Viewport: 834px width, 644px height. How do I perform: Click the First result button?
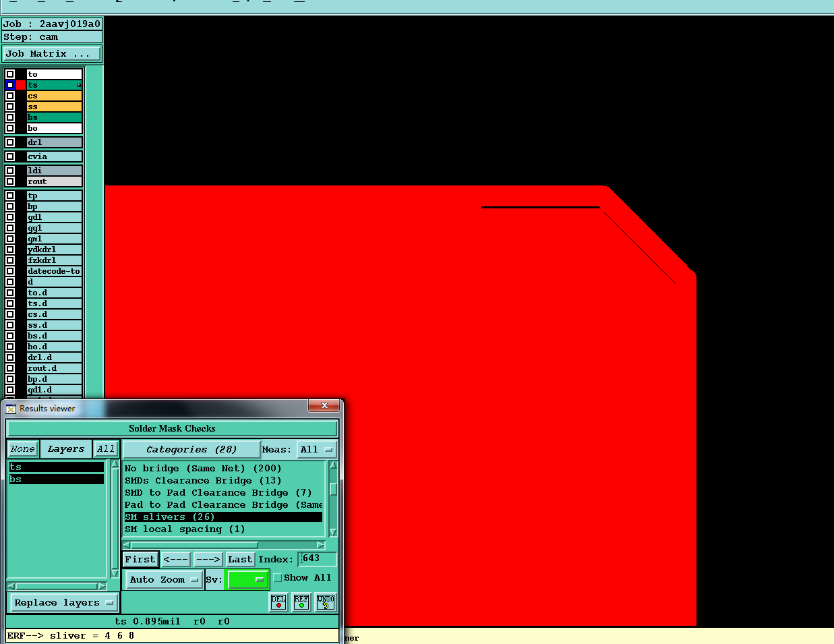coord(140,560)
